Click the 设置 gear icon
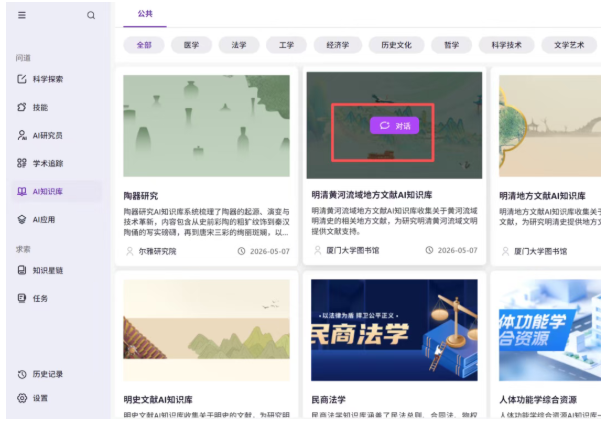Screen dimensions: 610x436 click(22, 398)
